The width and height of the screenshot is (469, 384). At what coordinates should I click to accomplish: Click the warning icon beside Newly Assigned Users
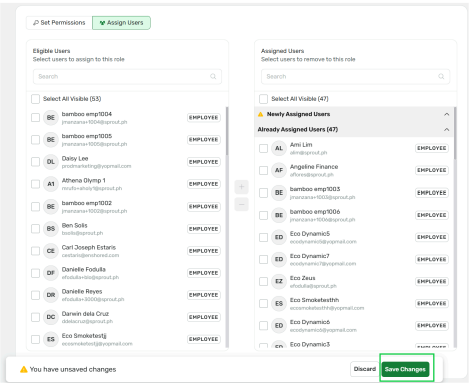[261, 114]
